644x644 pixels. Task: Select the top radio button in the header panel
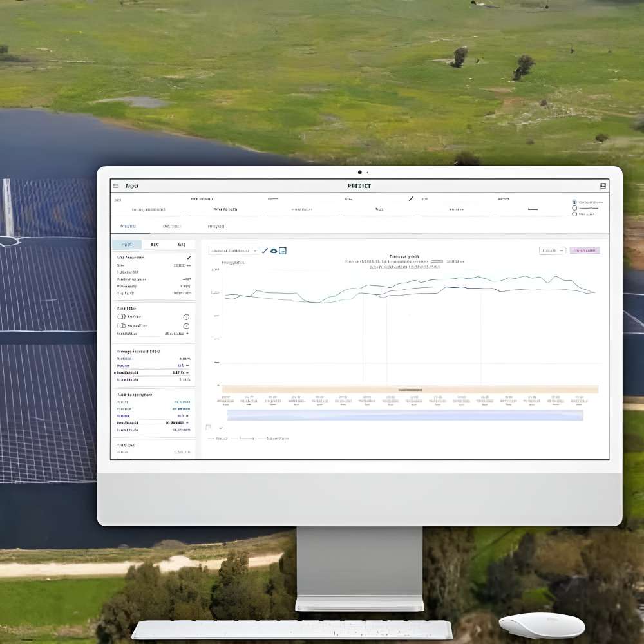(x=575, y=208)
